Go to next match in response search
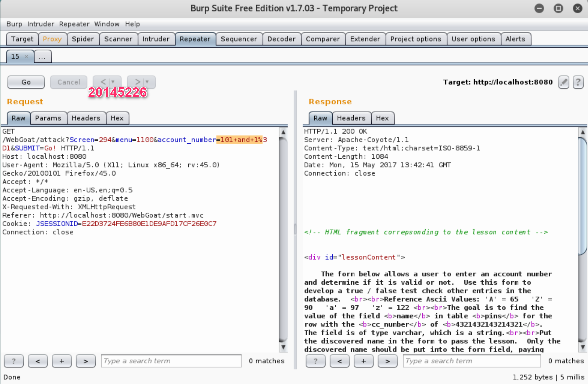588x384 pixels. [x=388, y=361]
